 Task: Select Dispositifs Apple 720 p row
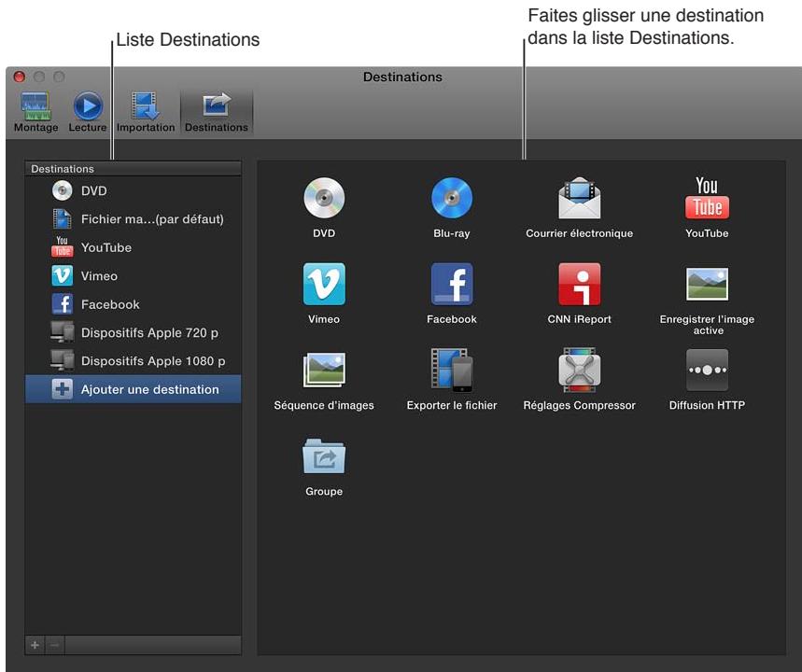coord(133,332)
